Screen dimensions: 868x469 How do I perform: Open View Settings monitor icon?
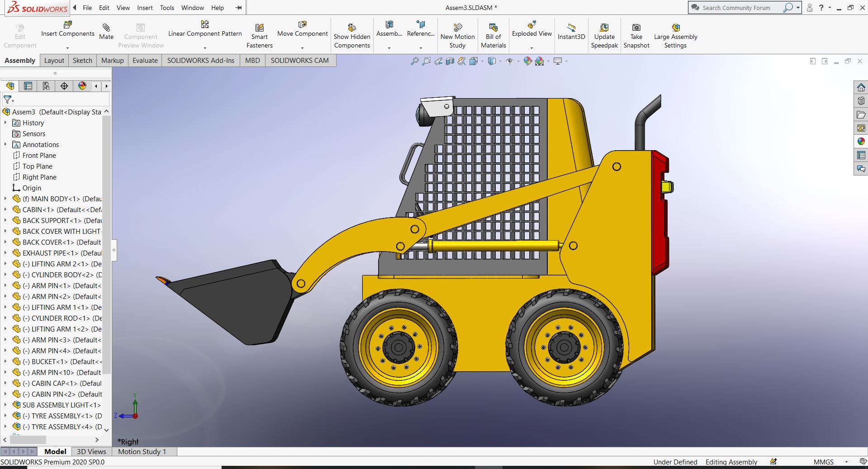point(558,61)
